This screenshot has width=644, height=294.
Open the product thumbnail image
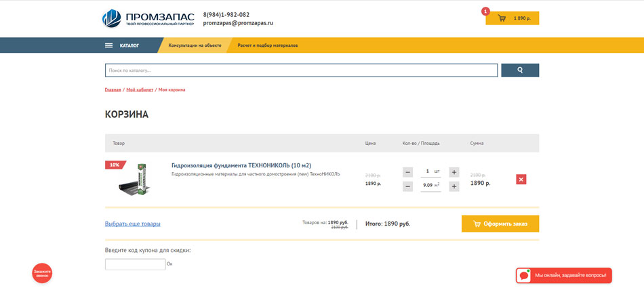(x=135, y=179)
